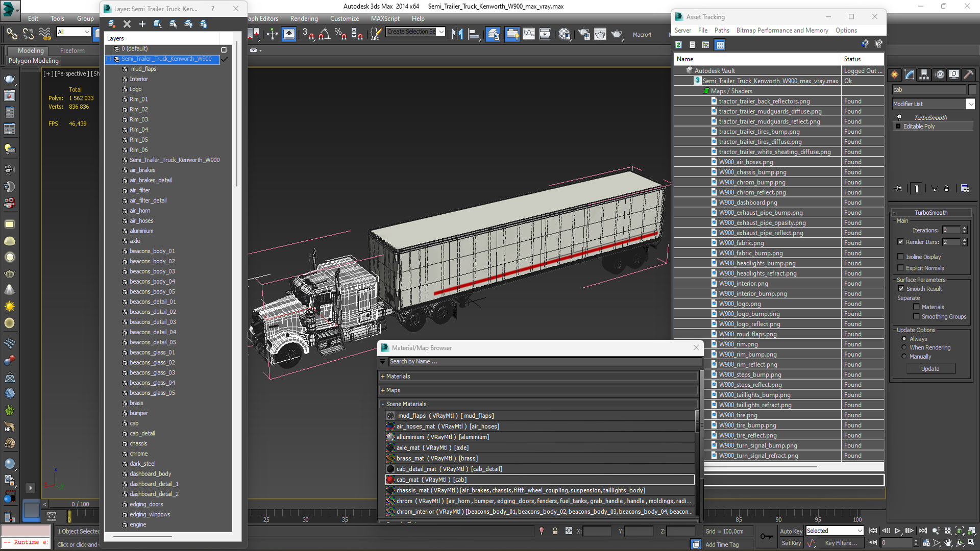Viewport: 980px width, 551px height.
Task: Click the Set Key button
Action: pos(791,543)
